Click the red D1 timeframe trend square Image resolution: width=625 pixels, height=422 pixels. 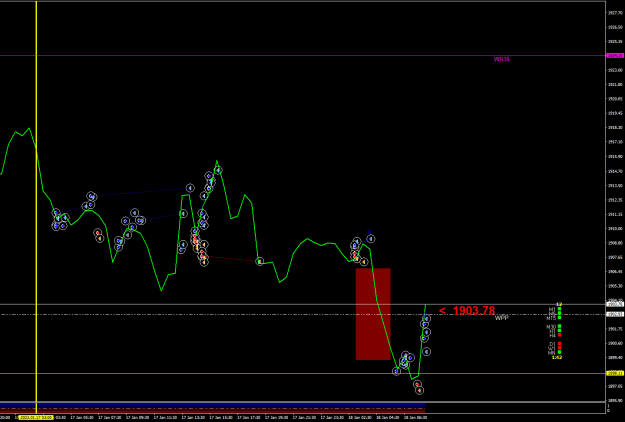coord(559,343)
